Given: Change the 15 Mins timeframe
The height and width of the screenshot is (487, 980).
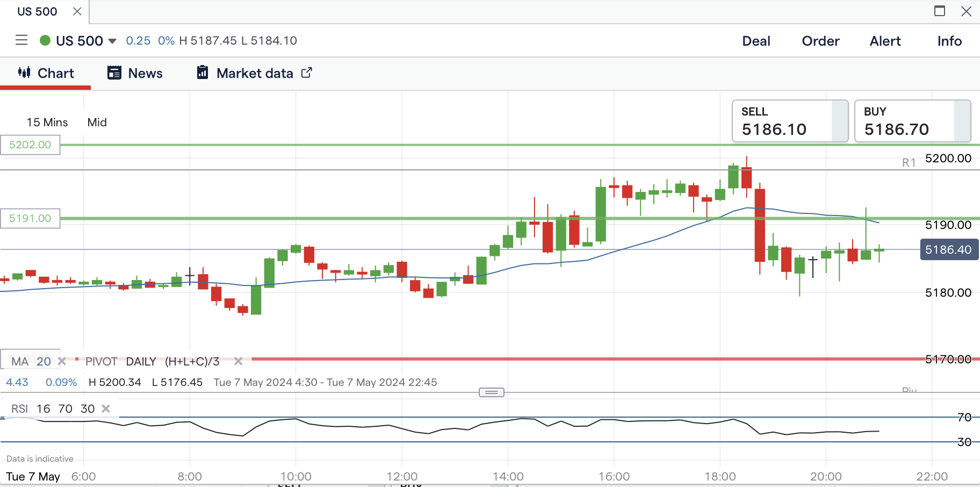Looking at the screenshot, I should pos(47,123).
